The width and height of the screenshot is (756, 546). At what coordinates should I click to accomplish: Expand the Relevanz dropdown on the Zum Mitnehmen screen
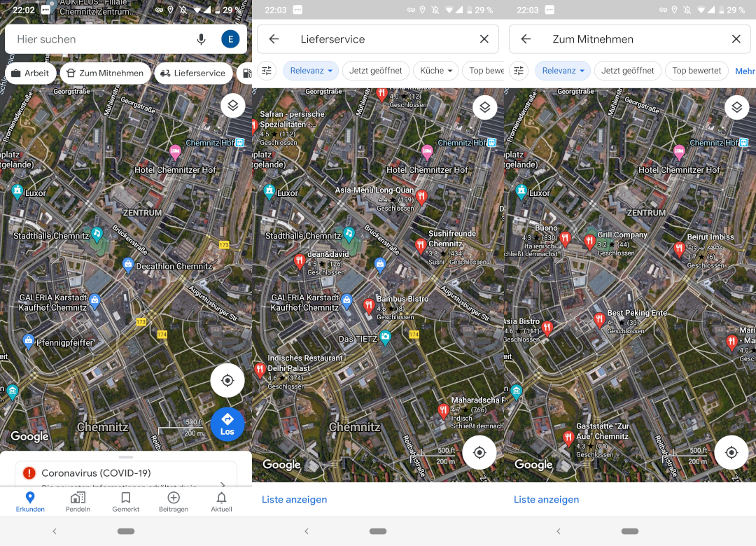point(563,71)
